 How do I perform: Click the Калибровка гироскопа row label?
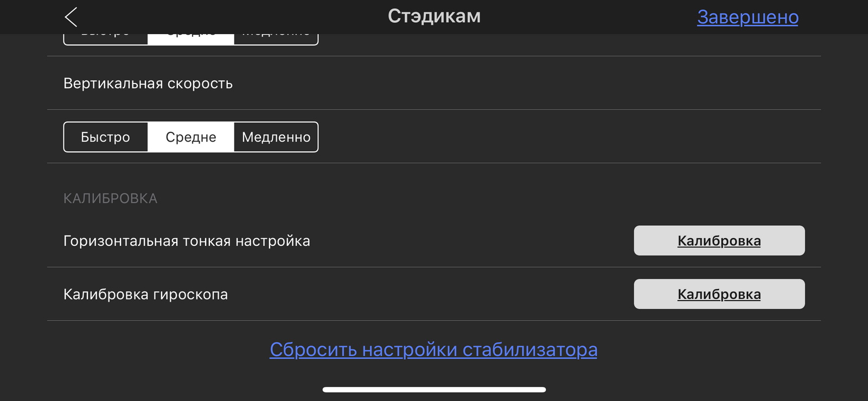145,294
